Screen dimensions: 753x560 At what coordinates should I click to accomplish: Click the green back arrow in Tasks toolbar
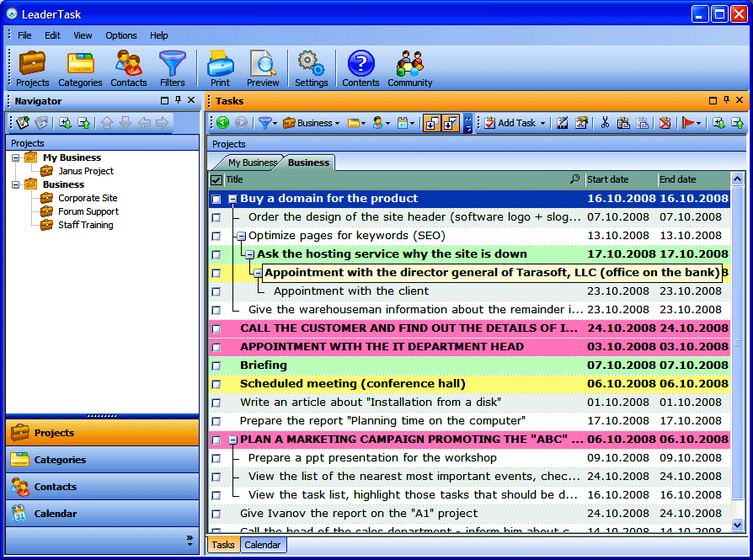click(x=222, y=123)
